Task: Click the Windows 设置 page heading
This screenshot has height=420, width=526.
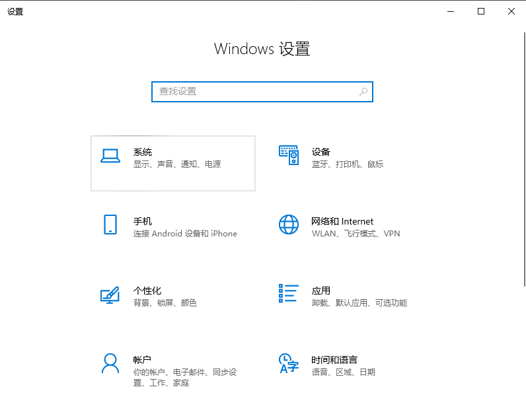Action: click(x=262, y=49)
